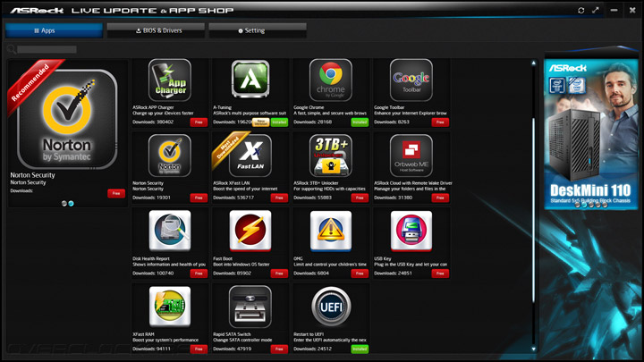
Task: Click Free button for Orbweb ME
Action: tap(440, 198)
